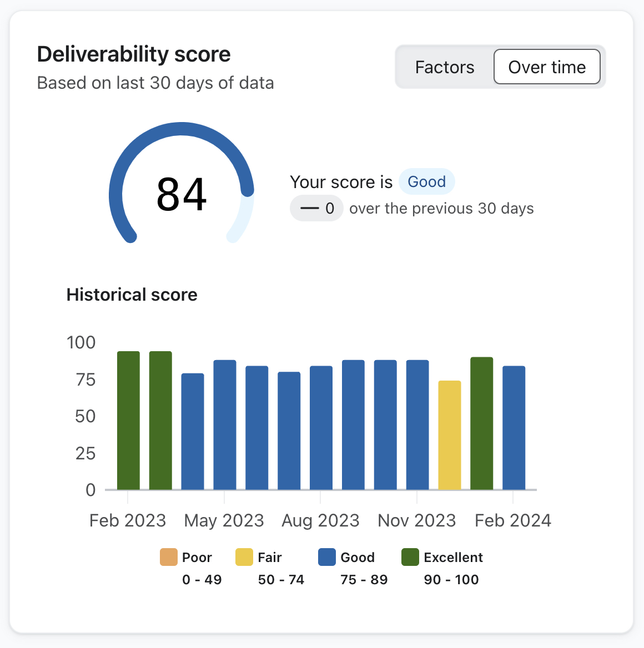This screenshot has width=644, height=648.
Task: Click the Historical score chart title
Action: tap(132, 295)
